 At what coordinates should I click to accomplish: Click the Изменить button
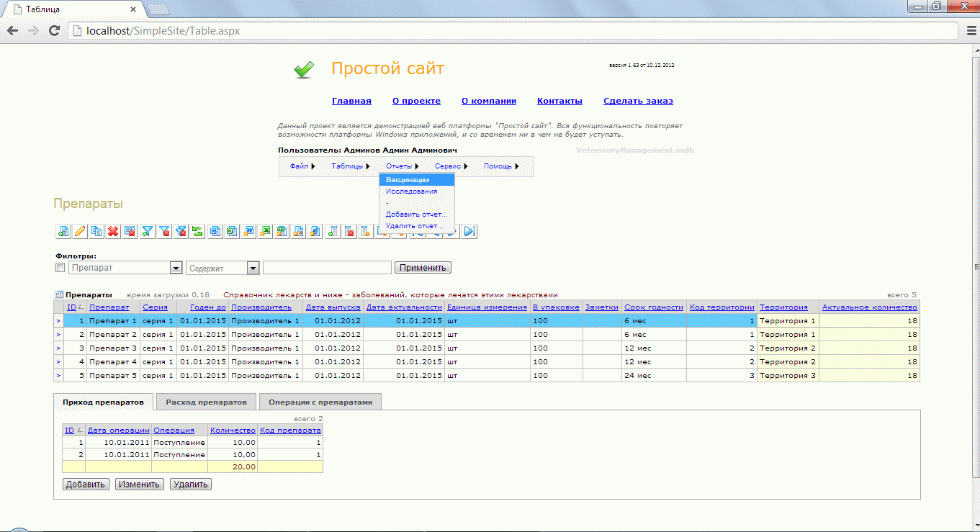click(x=139, y=484)
